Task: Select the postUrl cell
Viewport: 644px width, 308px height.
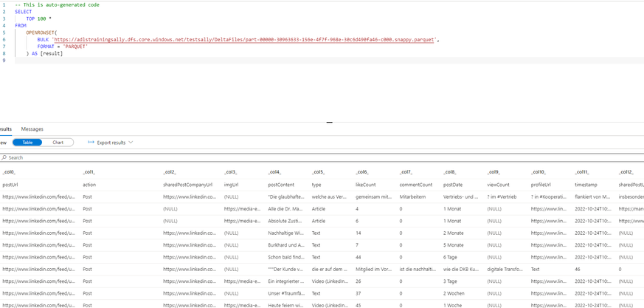Action: 10,185
